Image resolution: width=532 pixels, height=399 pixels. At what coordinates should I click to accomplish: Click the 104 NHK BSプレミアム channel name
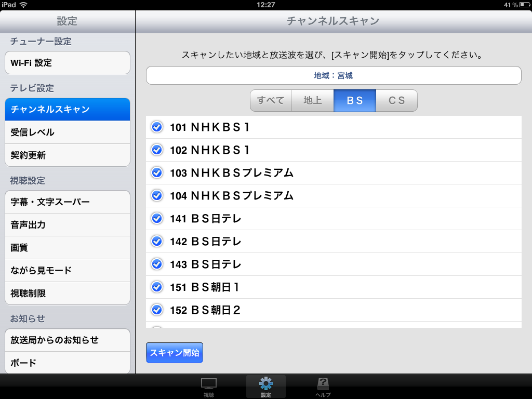click(231, 196)
